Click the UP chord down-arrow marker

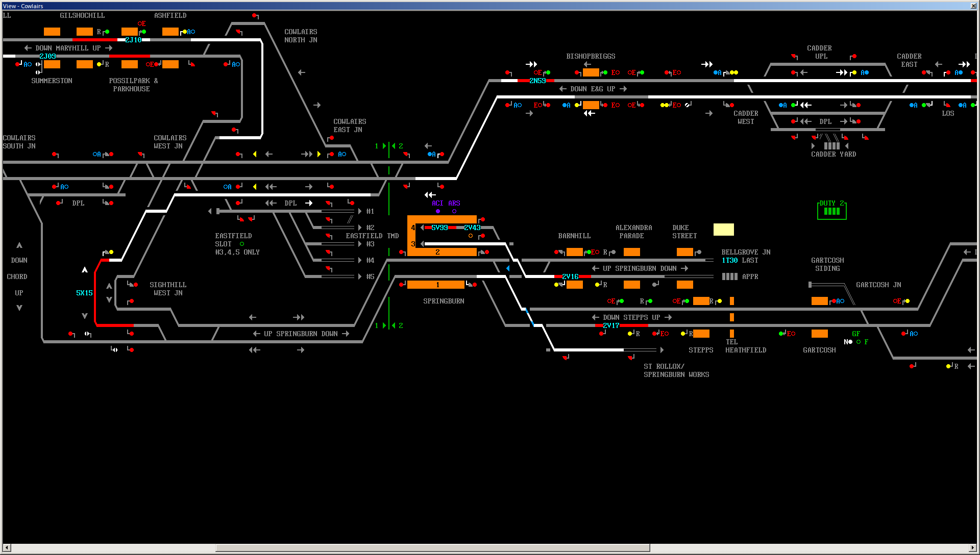tap(19, 308)
